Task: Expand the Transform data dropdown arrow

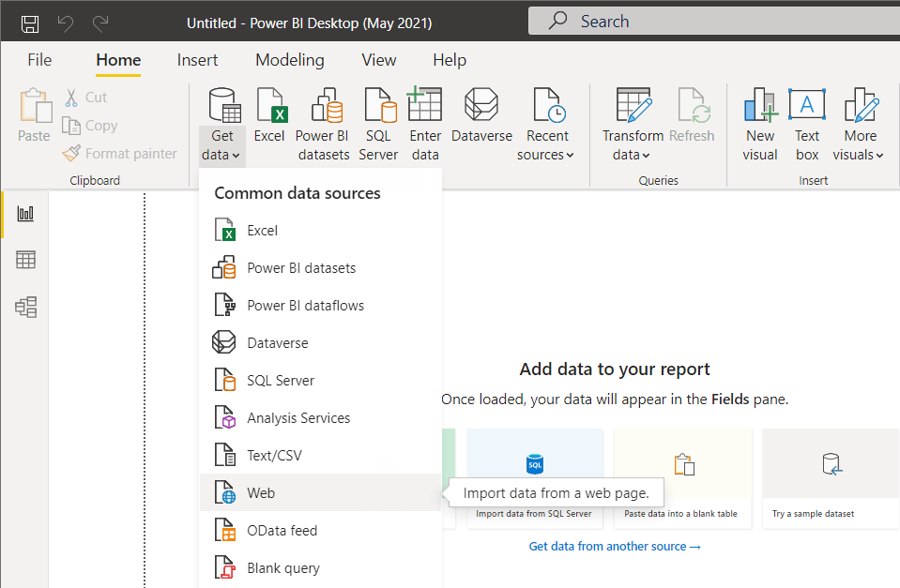Action: [x=646, y=156]
